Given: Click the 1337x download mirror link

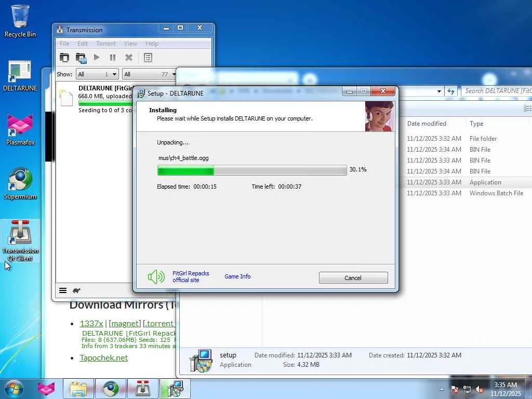Looking at the screenshot, I should (x=91, y=323).
